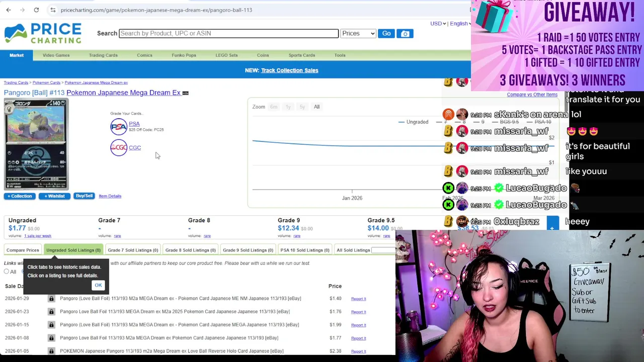Open site information icon in address bar
644x362 pixels.
(x=53, y=10)
